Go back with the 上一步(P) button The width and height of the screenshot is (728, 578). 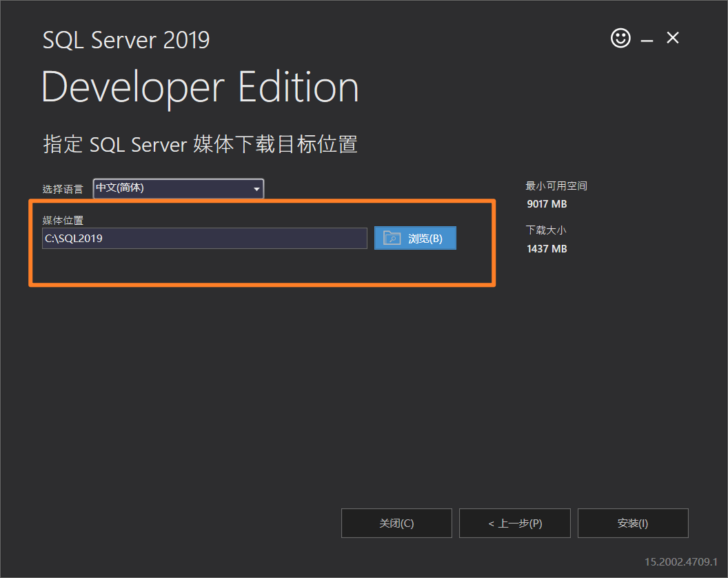tap(515, 524)
